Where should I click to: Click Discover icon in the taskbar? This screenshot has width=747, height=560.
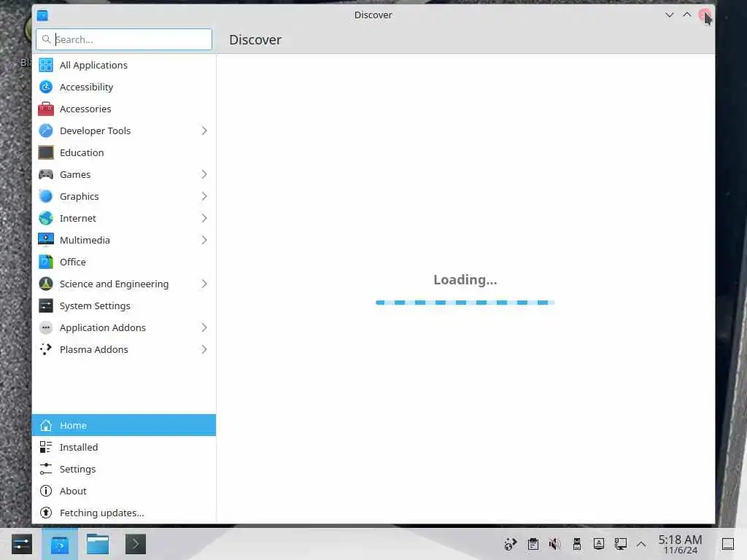(60, 544)
